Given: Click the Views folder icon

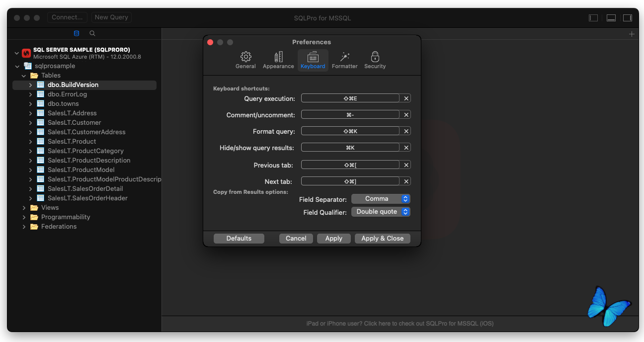Looking at the screenshot, I should 34,208.
